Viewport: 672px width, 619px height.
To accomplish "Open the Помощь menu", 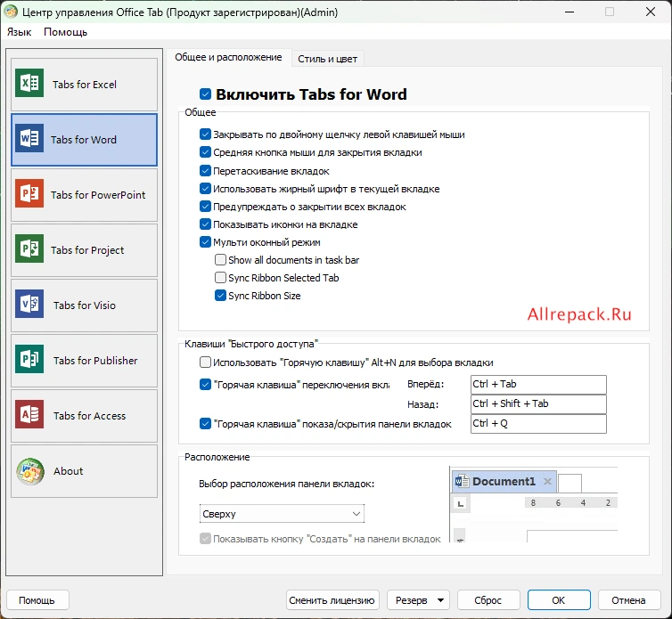I will (66, 32).
